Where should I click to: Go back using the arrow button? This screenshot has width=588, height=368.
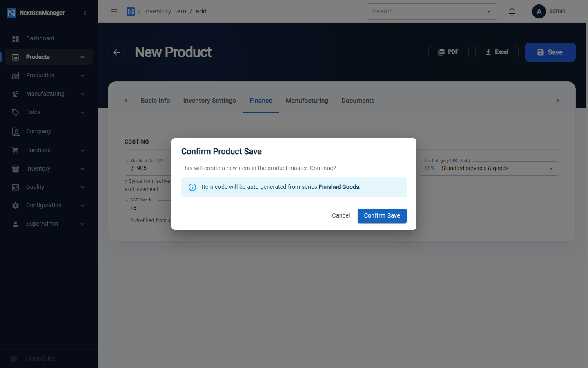coord(116,52)
